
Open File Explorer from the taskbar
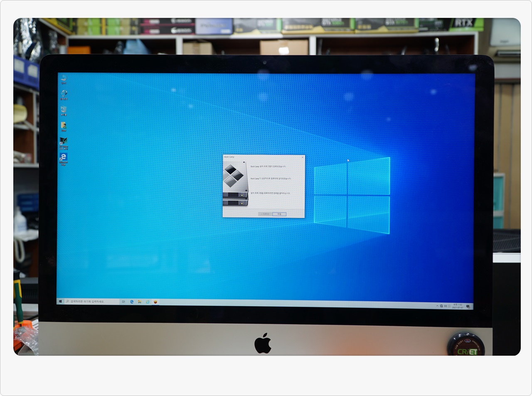[x=140, y=302]
